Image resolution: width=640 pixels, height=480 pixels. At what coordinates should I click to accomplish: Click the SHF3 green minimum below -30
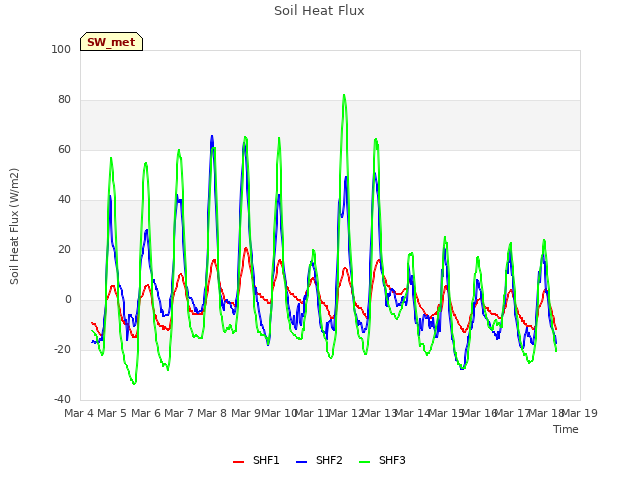(134, 383)
